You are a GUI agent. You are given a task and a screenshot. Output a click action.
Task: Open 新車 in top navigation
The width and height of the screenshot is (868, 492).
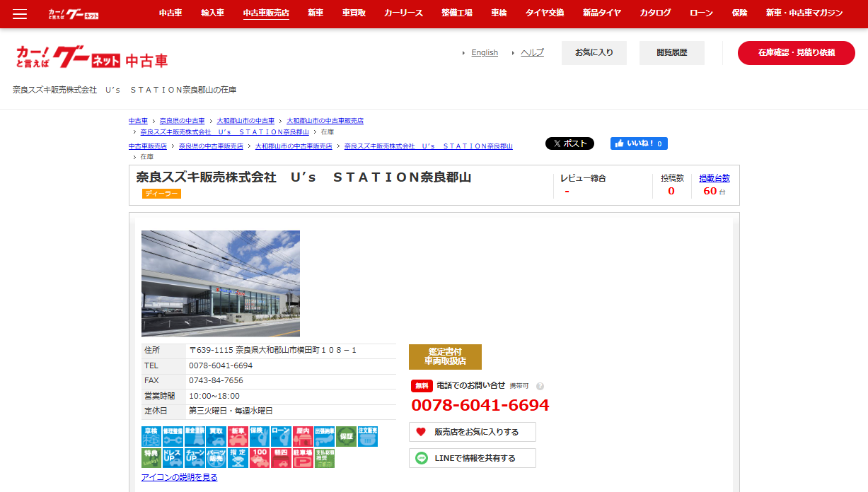[x=316, y=13]
